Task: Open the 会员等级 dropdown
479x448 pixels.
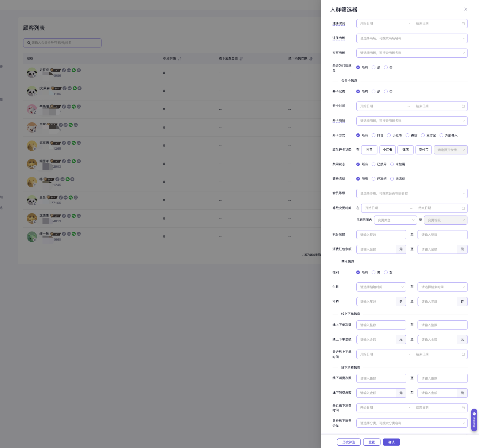Action: [x=412, y=193]
